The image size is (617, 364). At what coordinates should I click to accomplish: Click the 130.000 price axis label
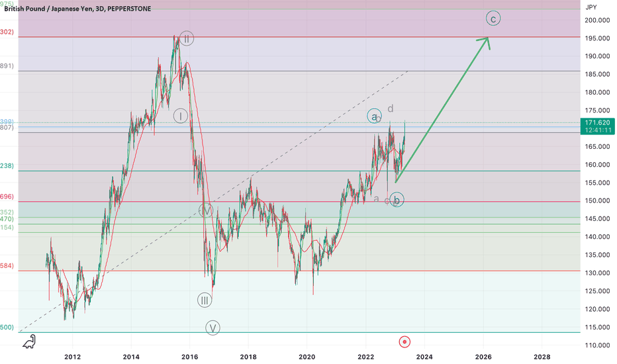(x=597, y=273)
